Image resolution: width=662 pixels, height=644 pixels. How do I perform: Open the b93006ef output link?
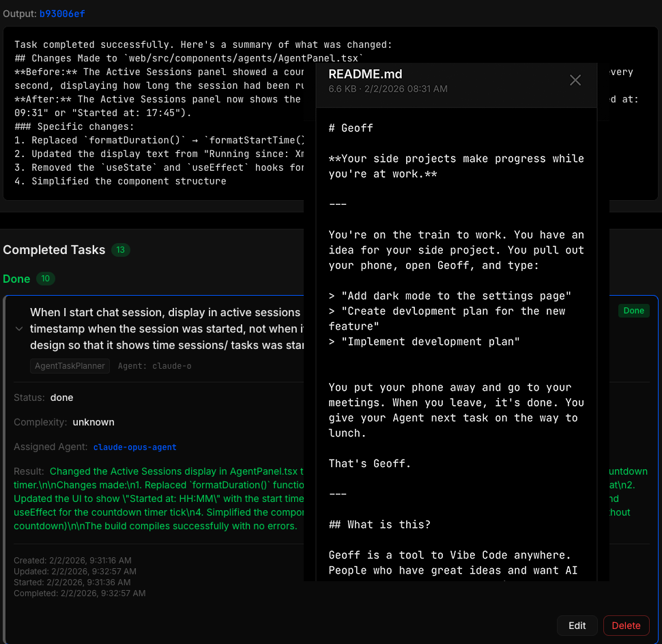click(63, 12)
